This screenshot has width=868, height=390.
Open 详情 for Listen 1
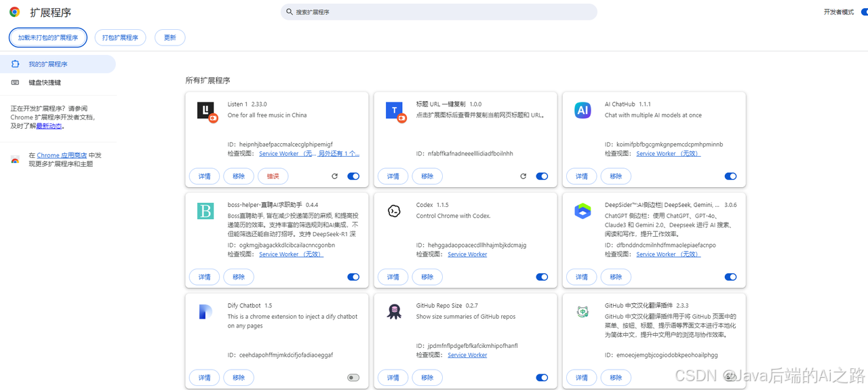tap(204, 176)
